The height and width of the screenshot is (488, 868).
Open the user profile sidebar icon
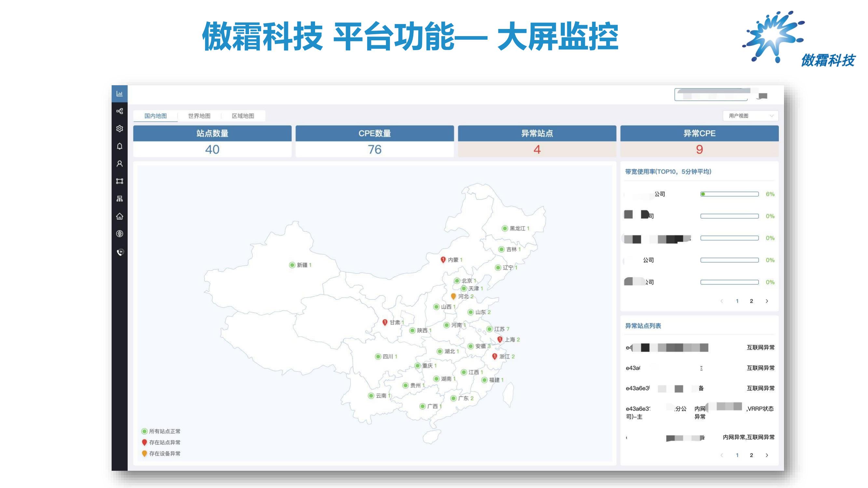point(119,164)
